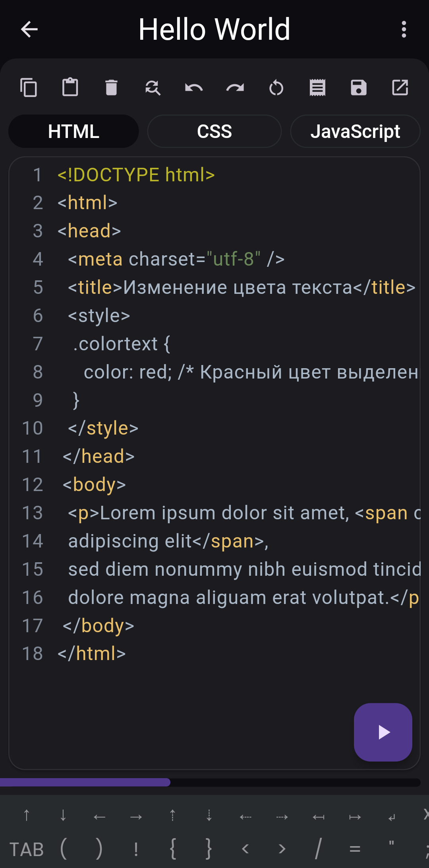Save the project with the floppy icon
Viewport: 429px width, 868px height.
click(359, 87)
